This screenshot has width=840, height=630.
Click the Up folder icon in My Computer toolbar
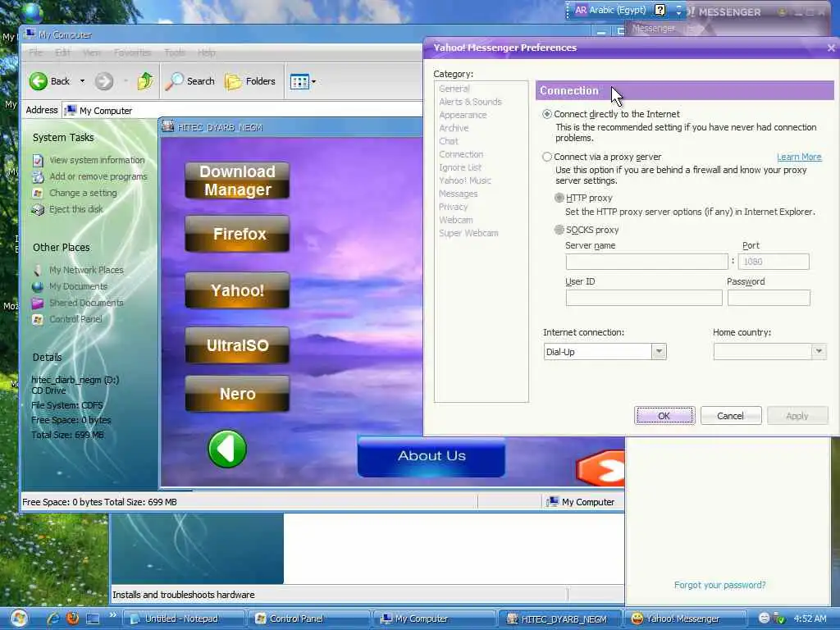(145, 81)
